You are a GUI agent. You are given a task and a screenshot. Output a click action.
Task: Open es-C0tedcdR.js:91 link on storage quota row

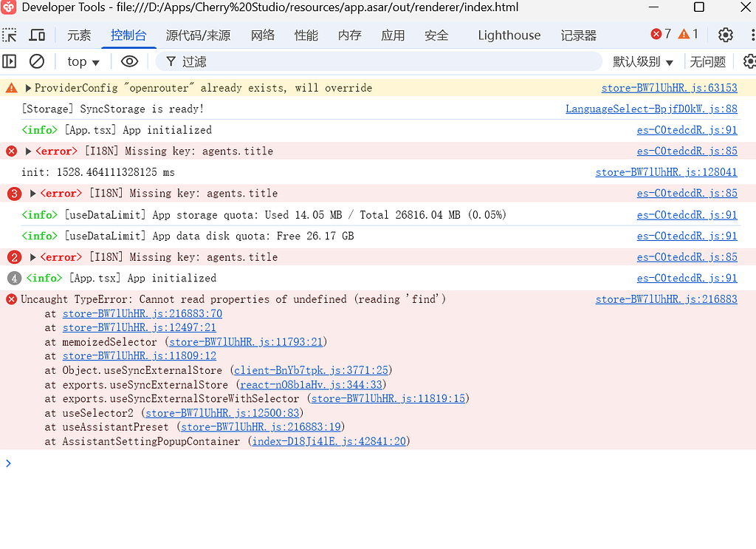point(687,215)
